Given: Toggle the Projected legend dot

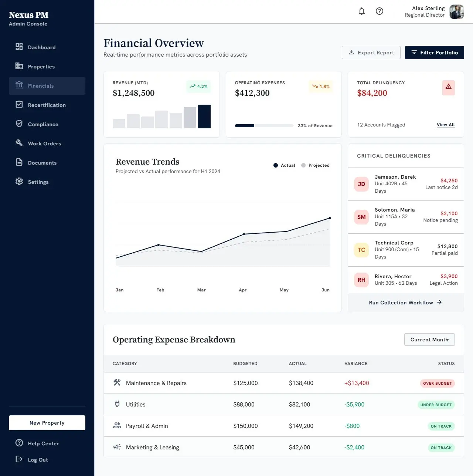Looking at the screenshot, I should [303, 165].
